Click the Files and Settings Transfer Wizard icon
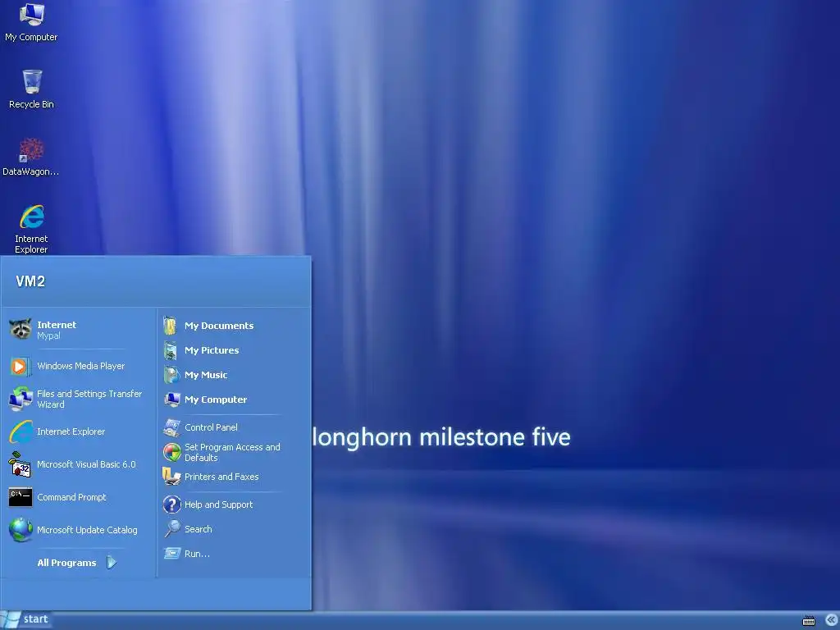Screen dimensions: 840x630 coord(21,399)
